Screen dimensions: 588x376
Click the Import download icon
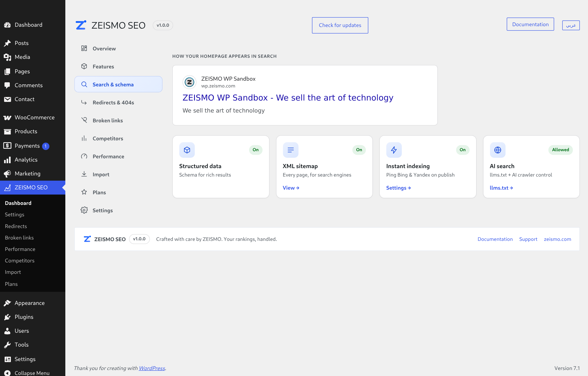click(x=84, y=174)
